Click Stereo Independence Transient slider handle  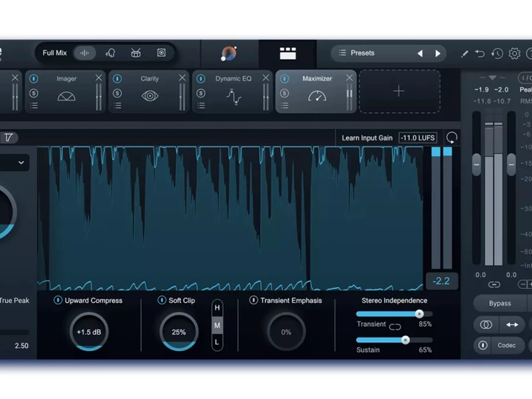coord(420,313)
